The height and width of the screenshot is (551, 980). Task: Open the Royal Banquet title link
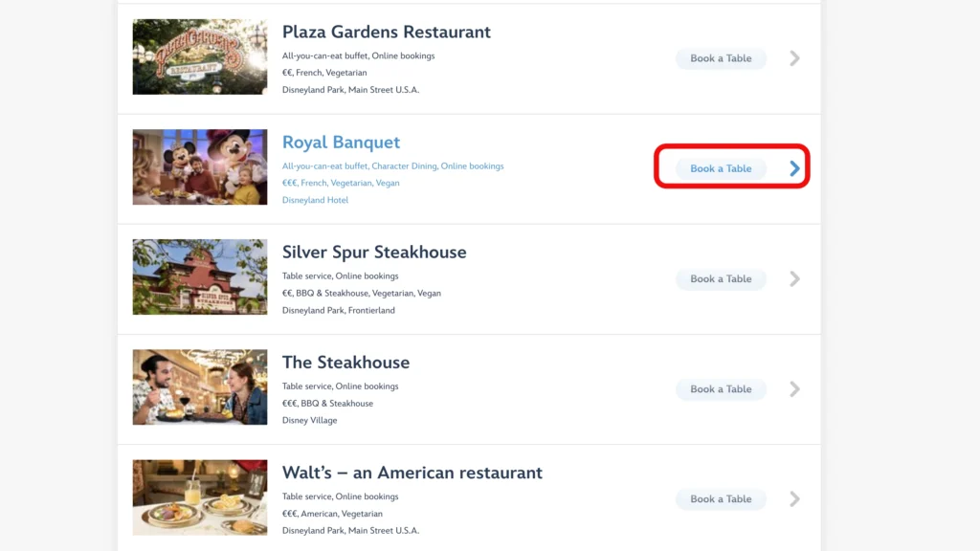pyautogui.click(x=341, y=143)
